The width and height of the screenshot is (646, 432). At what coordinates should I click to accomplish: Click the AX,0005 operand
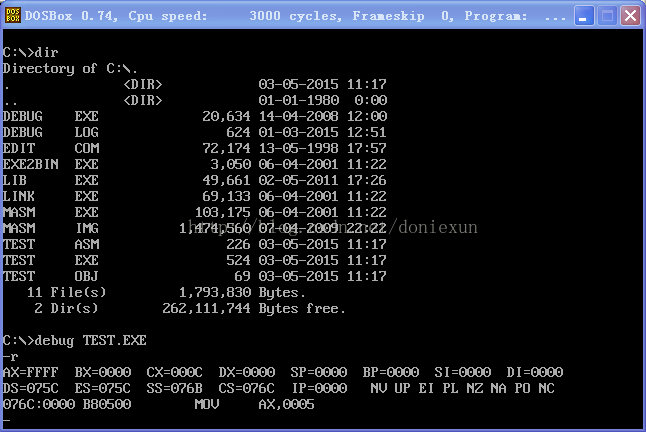(287, 404)
